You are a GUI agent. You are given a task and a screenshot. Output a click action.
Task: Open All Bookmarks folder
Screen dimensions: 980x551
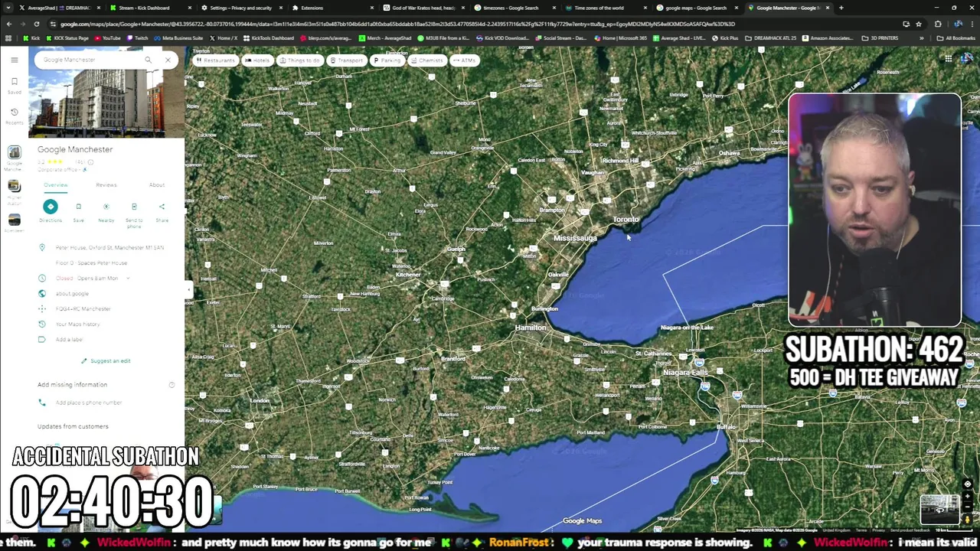[956, 38]
